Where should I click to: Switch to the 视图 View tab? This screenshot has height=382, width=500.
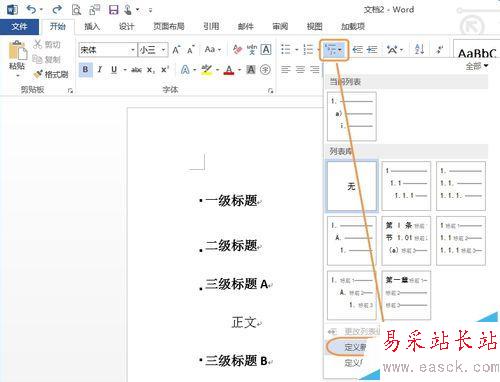(314, 26)
